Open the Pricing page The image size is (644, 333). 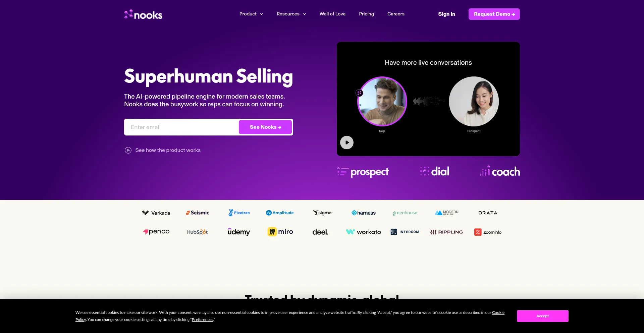tap(366, 14)
